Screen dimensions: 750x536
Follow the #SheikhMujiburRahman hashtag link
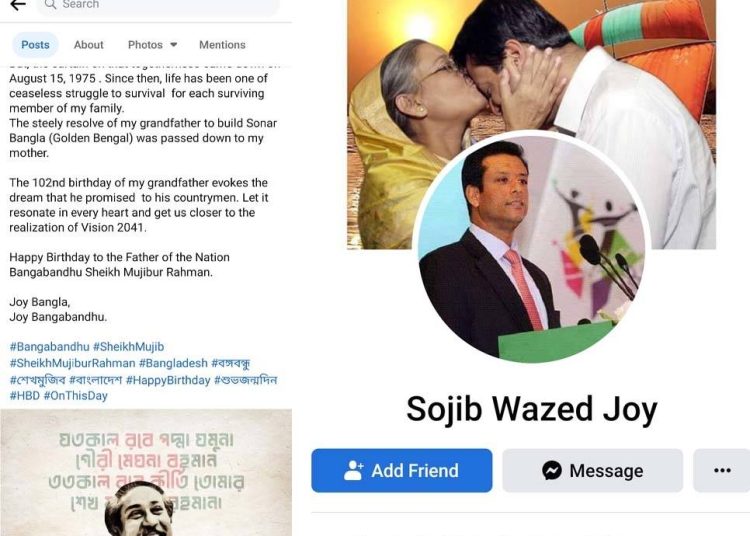72,363
